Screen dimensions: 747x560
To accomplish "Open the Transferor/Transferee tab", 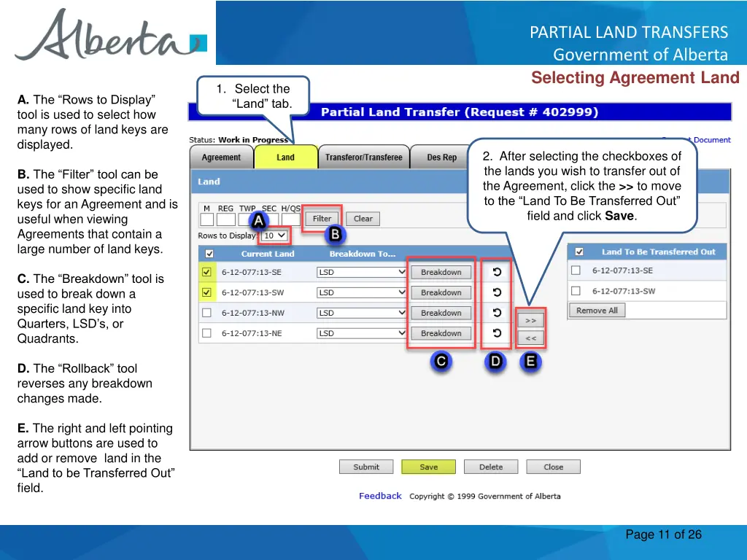I will [x=363, y=157].
